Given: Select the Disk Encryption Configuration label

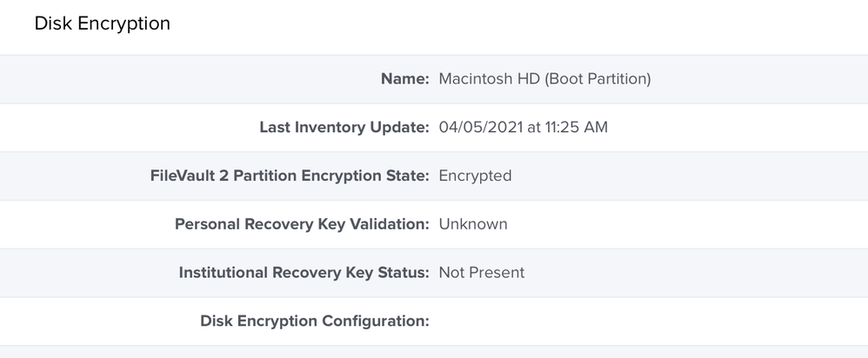Looking at the screenshot, I should 315,321.
